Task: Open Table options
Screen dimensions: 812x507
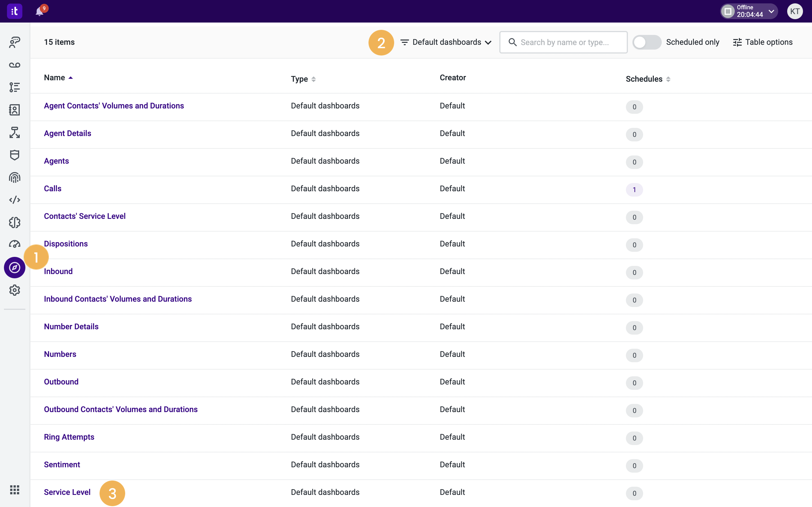Action: click(x=762, y=42)
